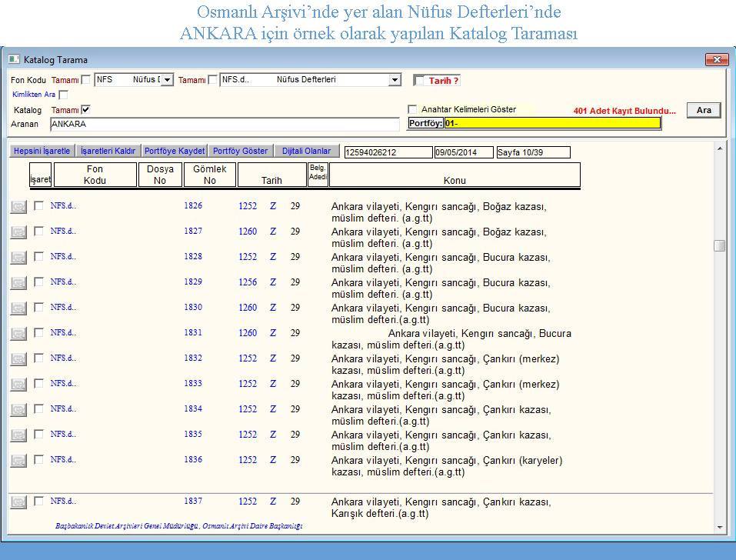The width and height of the screenshot is (736, 560).
Task: Click the Katalog Tarama window title icon
Action: pos(14,59)
